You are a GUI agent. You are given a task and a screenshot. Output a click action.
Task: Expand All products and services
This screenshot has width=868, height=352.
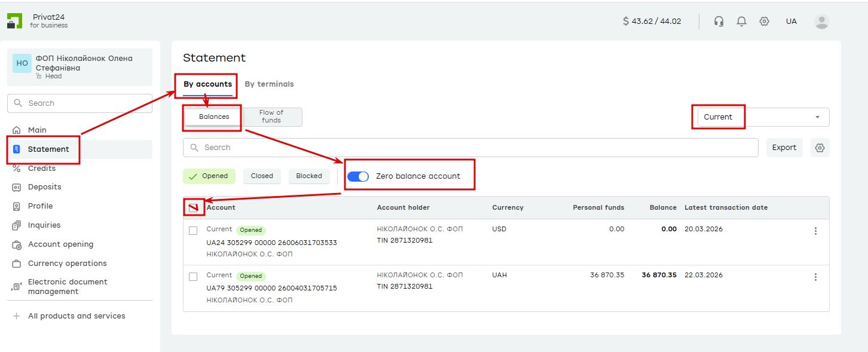pyautogui.click(x=77, y=316)
